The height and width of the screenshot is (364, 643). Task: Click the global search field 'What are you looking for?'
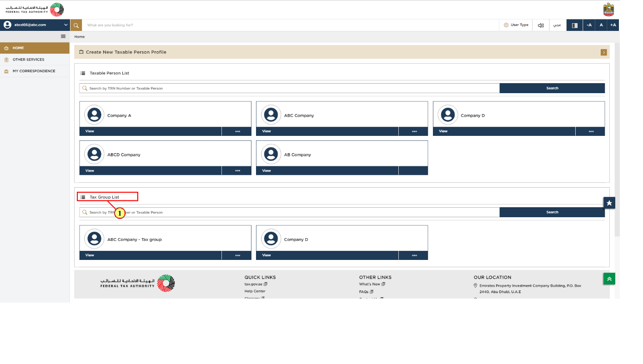291,25
